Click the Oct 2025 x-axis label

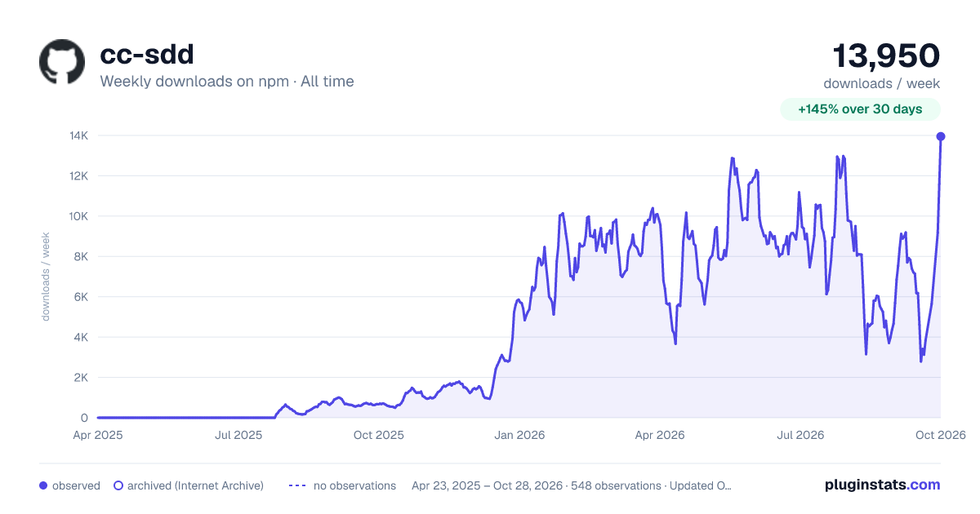[379, 436]
